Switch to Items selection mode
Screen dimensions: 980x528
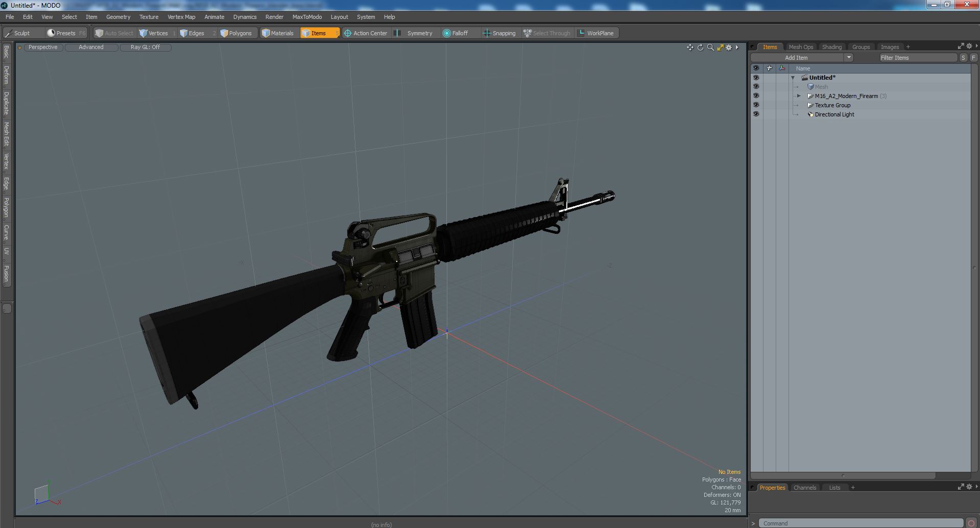319,33
